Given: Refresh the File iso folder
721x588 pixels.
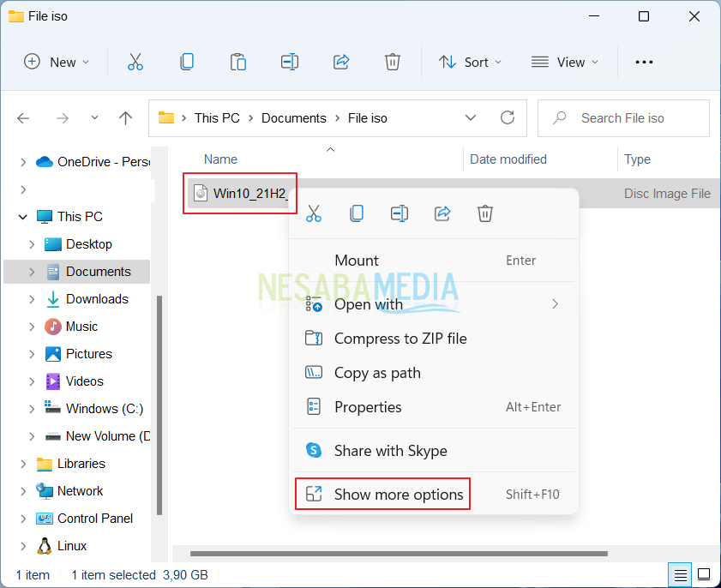Looking at the screenshot, I should click(x=508, y=117).
